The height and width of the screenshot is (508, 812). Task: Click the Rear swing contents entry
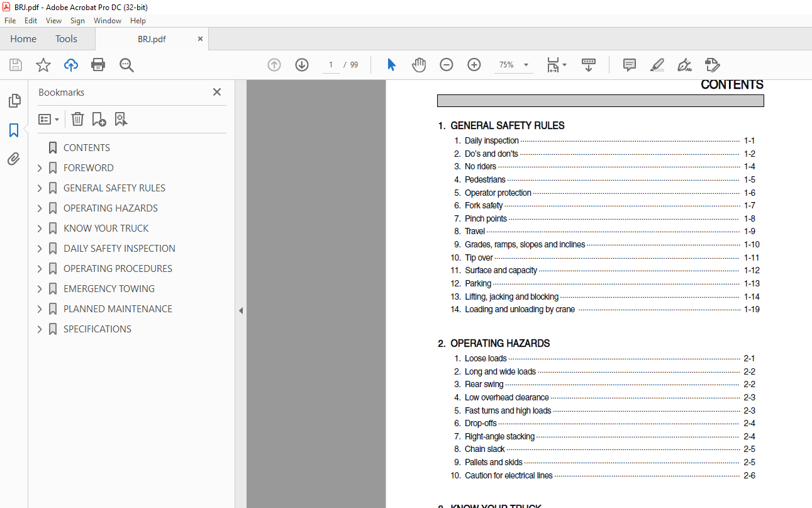[605, 385]
